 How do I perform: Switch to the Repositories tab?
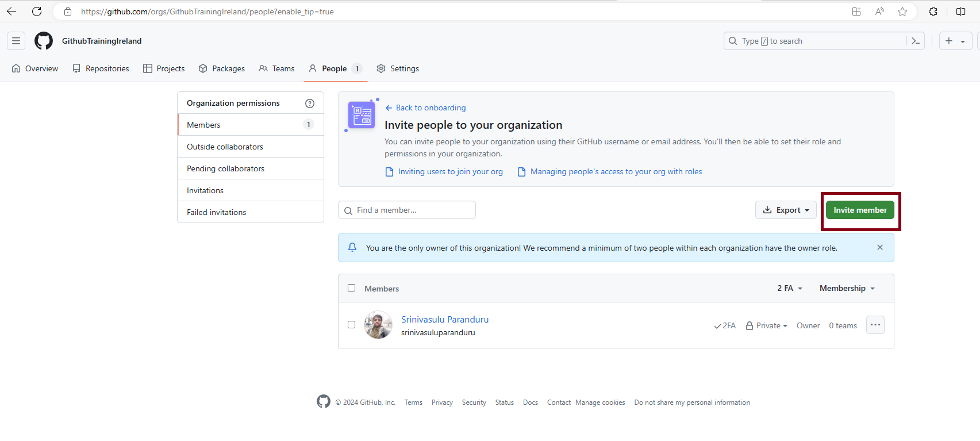[x=101, y=68]
